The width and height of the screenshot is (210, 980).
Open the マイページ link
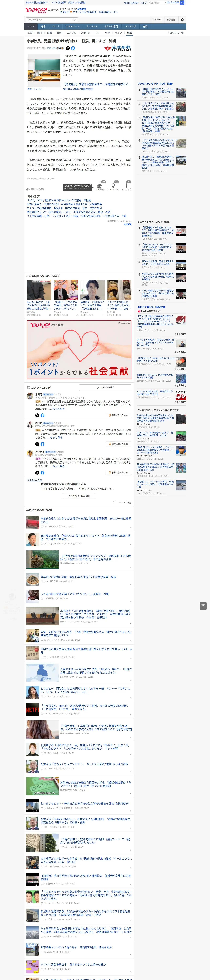(157, 20)
